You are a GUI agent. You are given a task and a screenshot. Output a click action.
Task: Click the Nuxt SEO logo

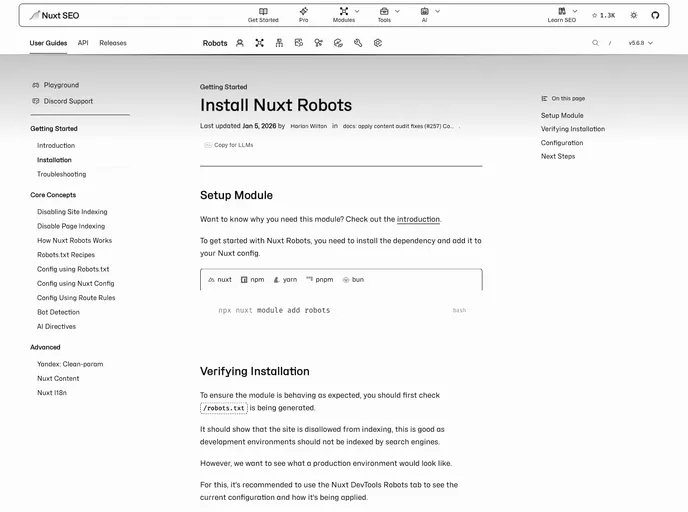point(54,15)
